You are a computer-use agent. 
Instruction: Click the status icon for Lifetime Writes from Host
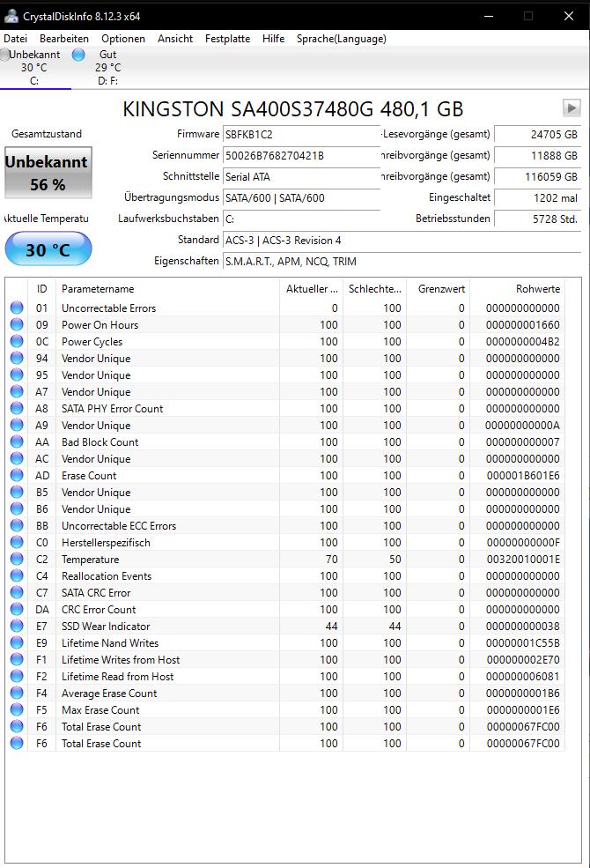click(17, 659)
